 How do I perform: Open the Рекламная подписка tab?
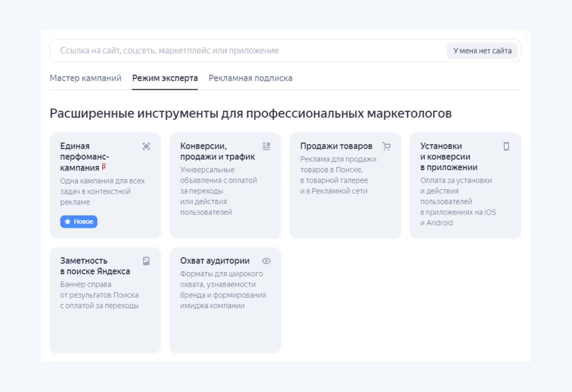click(x=250, y=78)
